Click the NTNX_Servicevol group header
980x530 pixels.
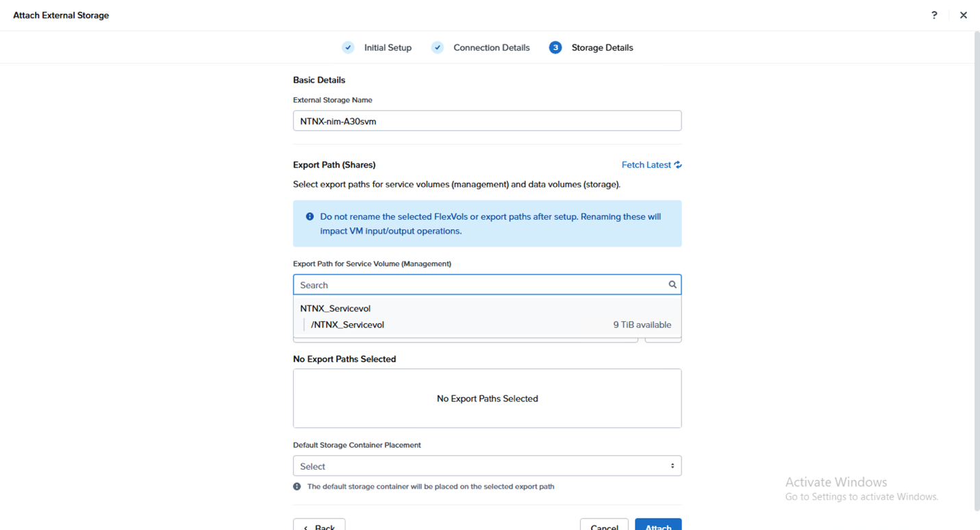[336, 308]
